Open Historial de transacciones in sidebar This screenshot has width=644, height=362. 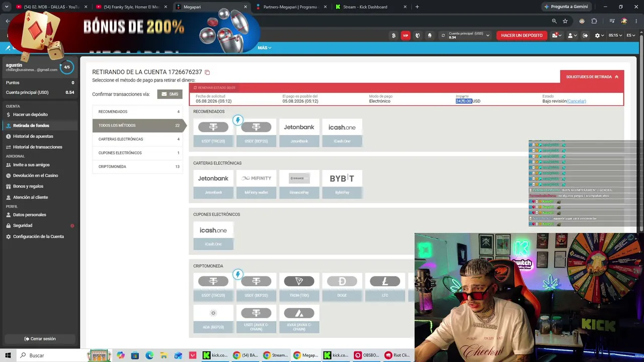point(38,147)
